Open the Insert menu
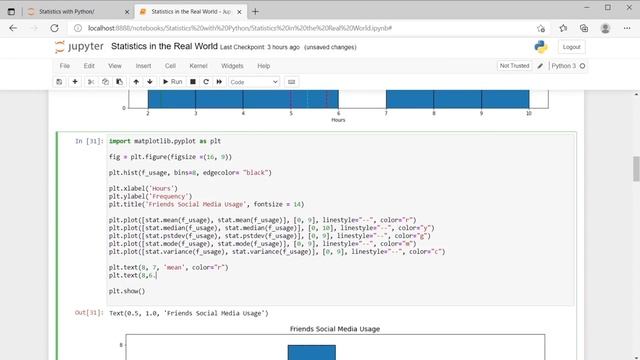This screenshot has width=640, height=360. point(143,66)
